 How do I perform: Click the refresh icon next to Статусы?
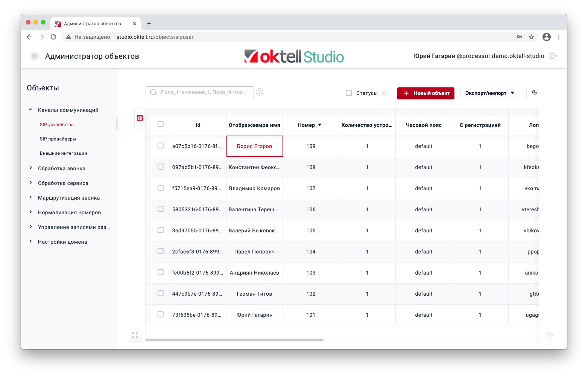coord(384,93)
